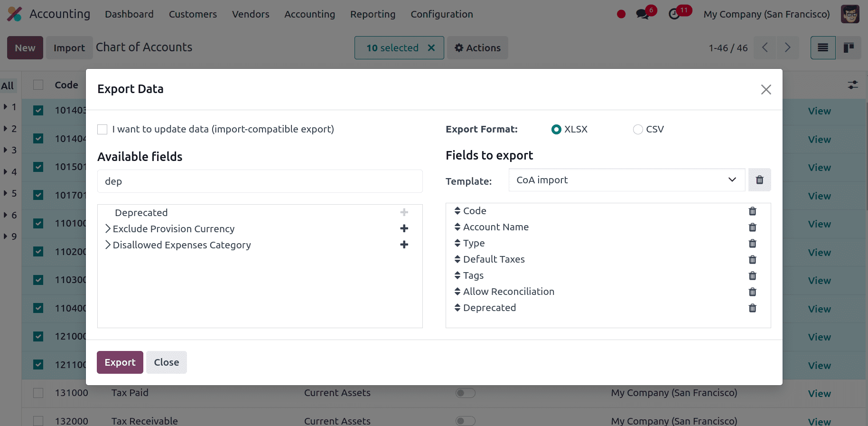Click the drag handle beside Code field
The image size is (868, 426).
click(x=457, y=211)
